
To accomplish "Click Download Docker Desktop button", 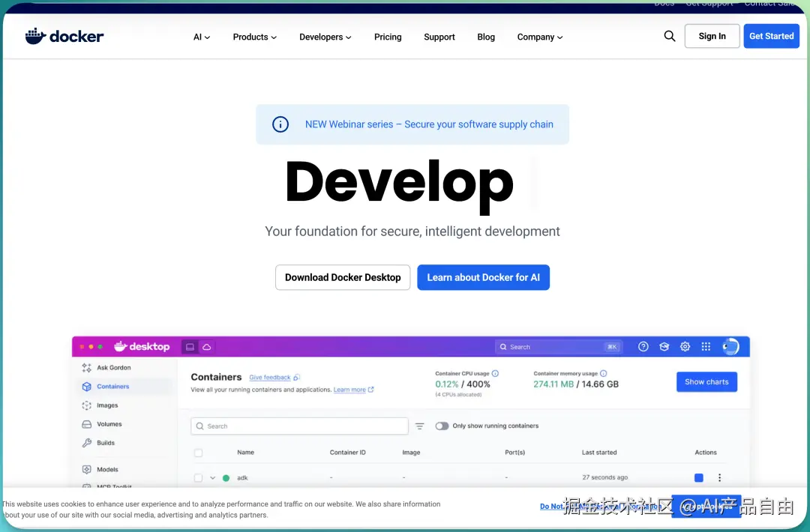I will (x=343, y=277).
